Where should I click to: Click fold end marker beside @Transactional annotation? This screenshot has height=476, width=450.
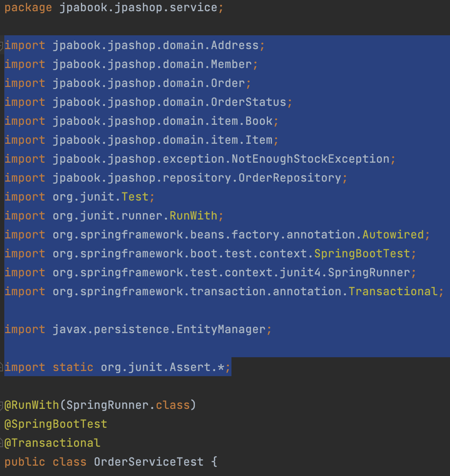[2, 443]
